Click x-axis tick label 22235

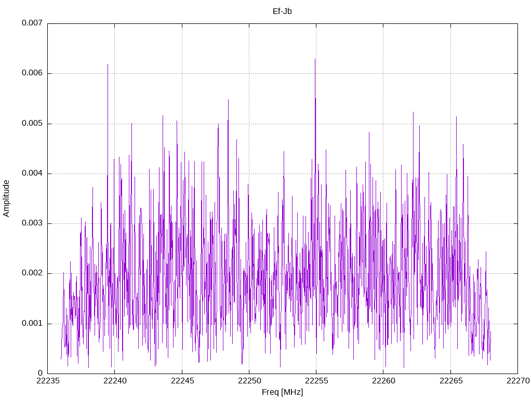point(47,381)
